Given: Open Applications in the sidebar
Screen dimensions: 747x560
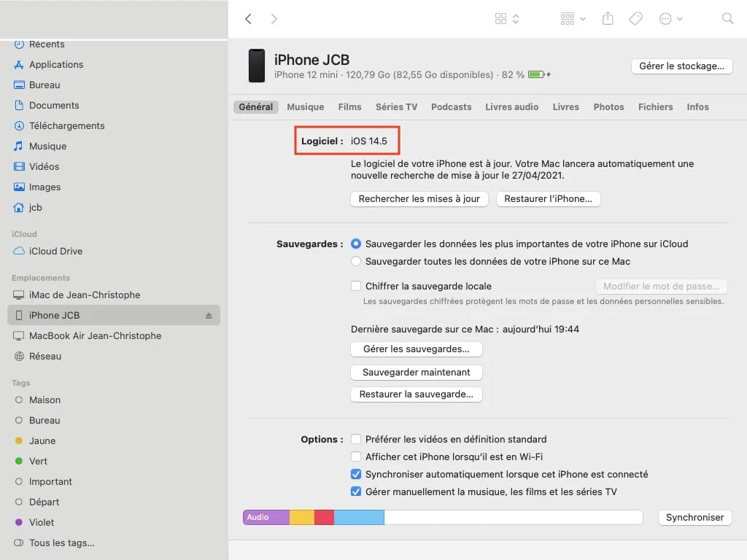Looking at the screenshot, I should tap(115, 65).
